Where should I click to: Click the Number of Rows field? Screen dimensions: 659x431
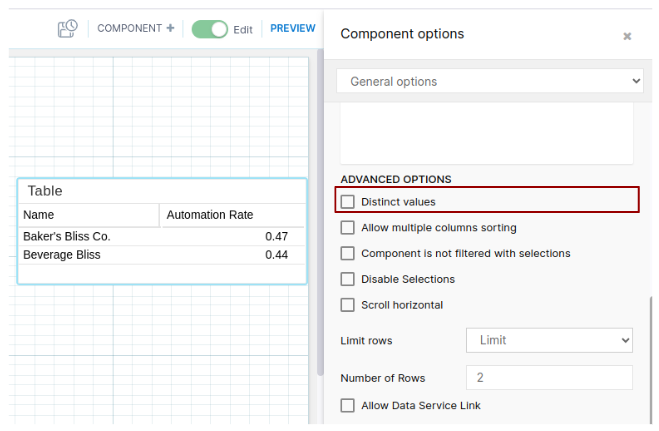549,378
